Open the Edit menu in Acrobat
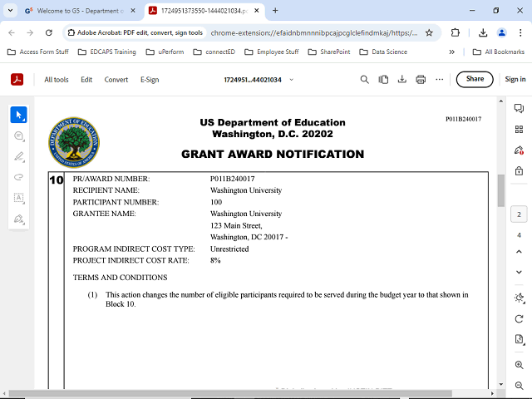 86,80
